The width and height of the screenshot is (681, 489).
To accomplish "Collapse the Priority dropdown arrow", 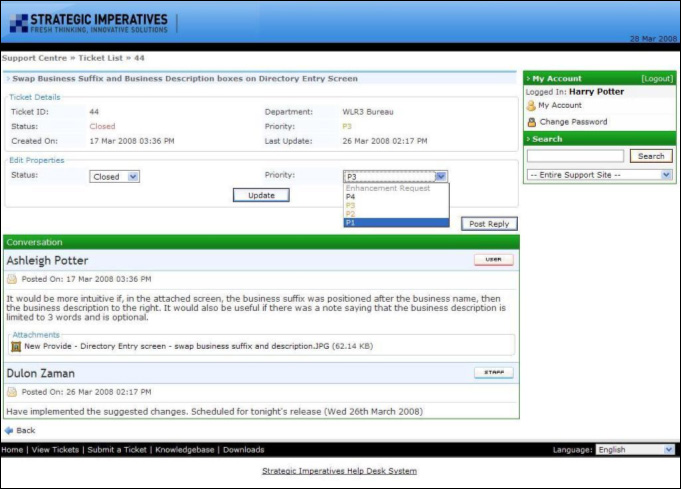I will (441, 177).
